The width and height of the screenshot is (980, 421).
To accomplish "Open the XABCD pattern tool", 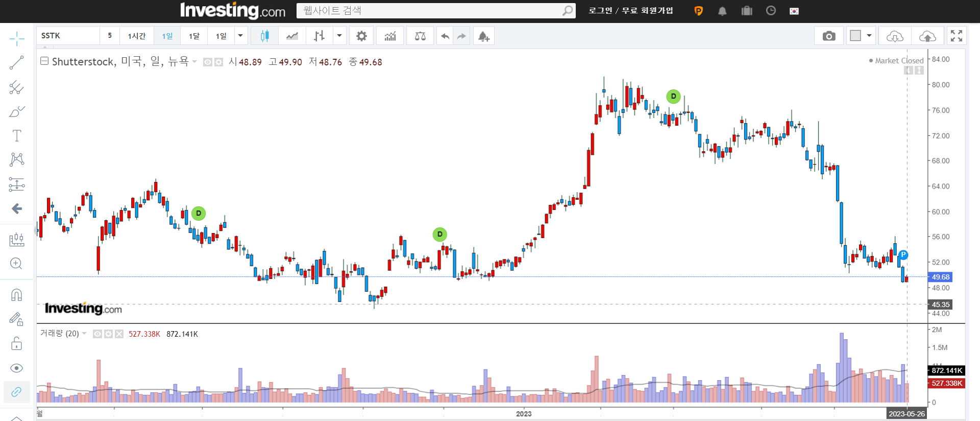I will 16,159.
